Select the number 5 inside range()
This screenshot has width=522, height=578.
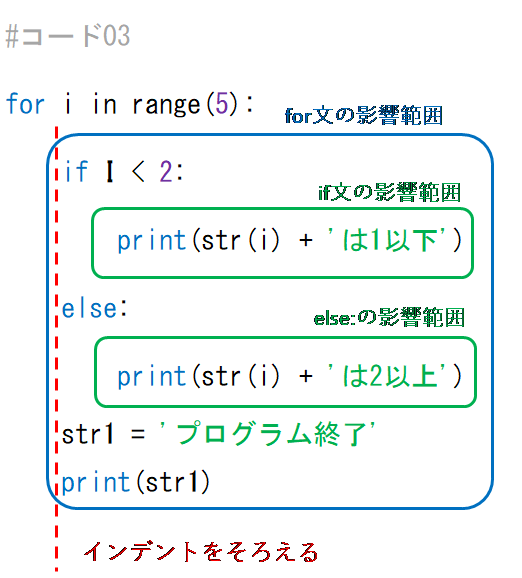(222, 104)
